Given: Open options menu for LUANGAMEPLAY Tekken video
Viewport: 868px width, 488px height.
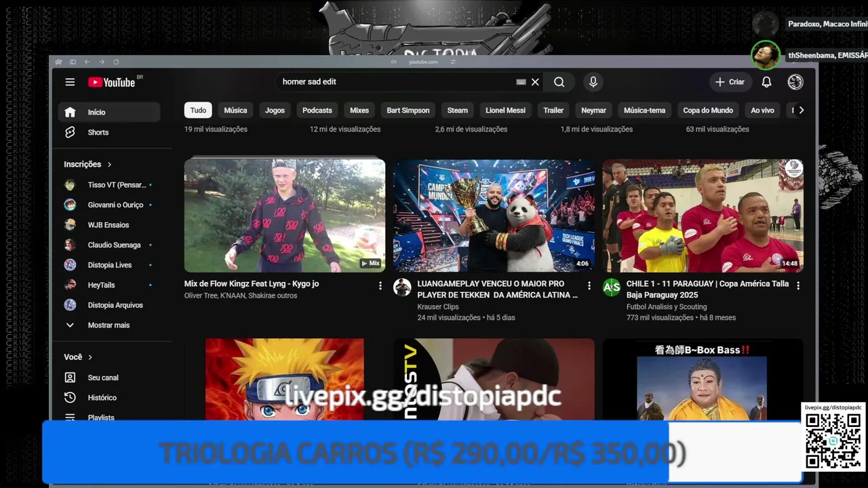Looking at the screenshot, I should pyautogui.click(x=589, y=286).
